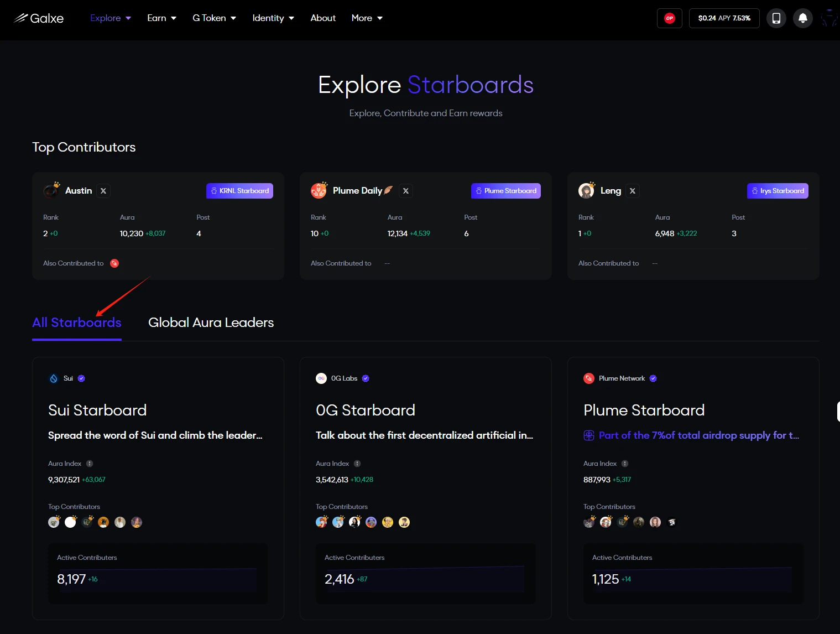Click Leng's X profile icon

(633, 191)
